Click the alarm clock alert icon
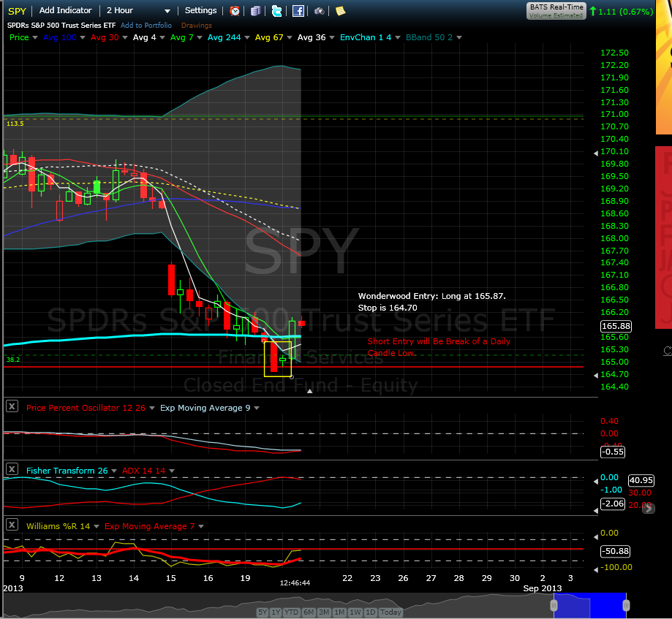The height and width of the screenshot is (619, 672). click(x=235, y=11)
